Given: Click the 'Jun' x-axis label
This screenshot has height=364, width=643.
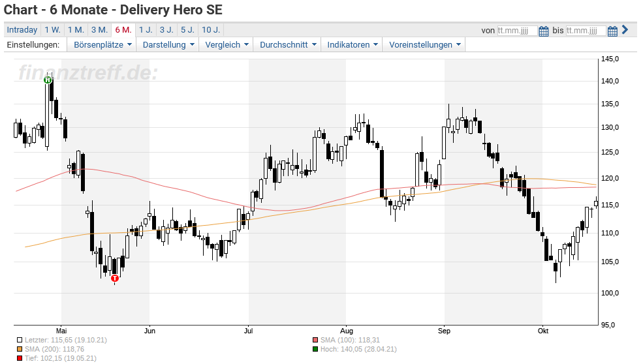Looking at the screenshot, I should [x=149, y=331].
